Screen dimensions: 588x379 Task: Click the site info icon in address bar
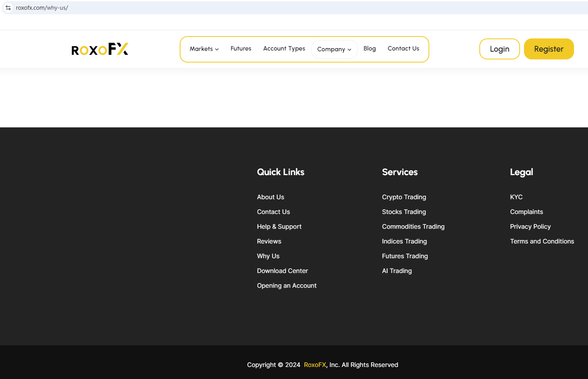pyautogui.click(x=8, y=8)
